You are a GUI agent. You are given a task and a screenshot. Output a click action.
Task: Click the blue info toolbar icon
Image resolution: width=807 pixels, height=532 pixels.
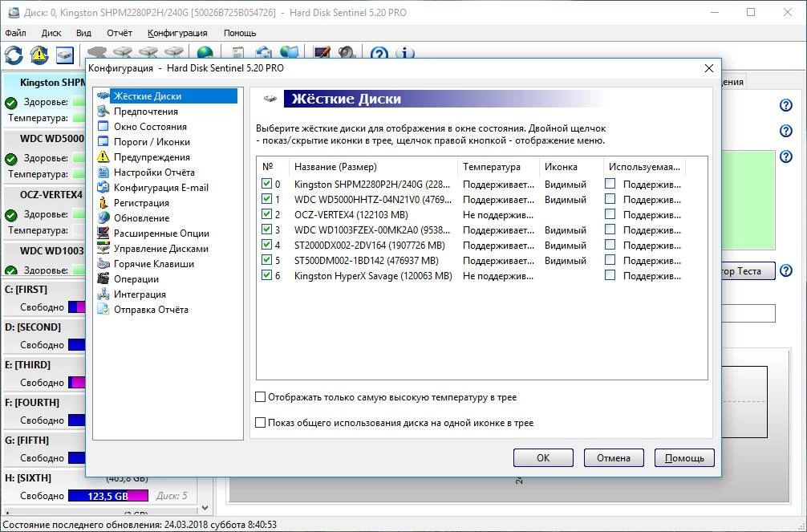406,52
